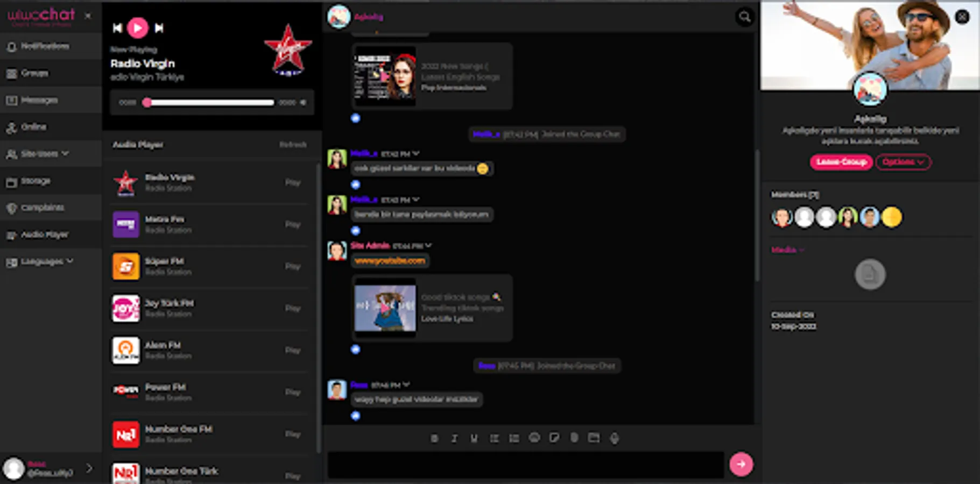The width and height of the screenshot is (980, 484).
Task: Skip to the previous radio station
Action: coord(117,28)
